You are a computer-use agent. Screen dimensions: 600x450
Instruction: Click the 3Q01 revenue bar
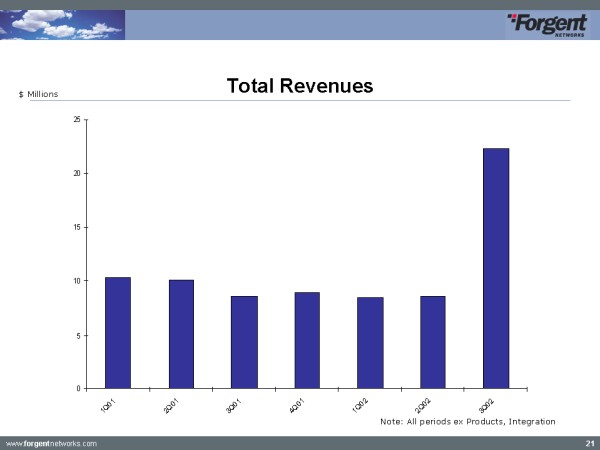click(x=244, y=341)
